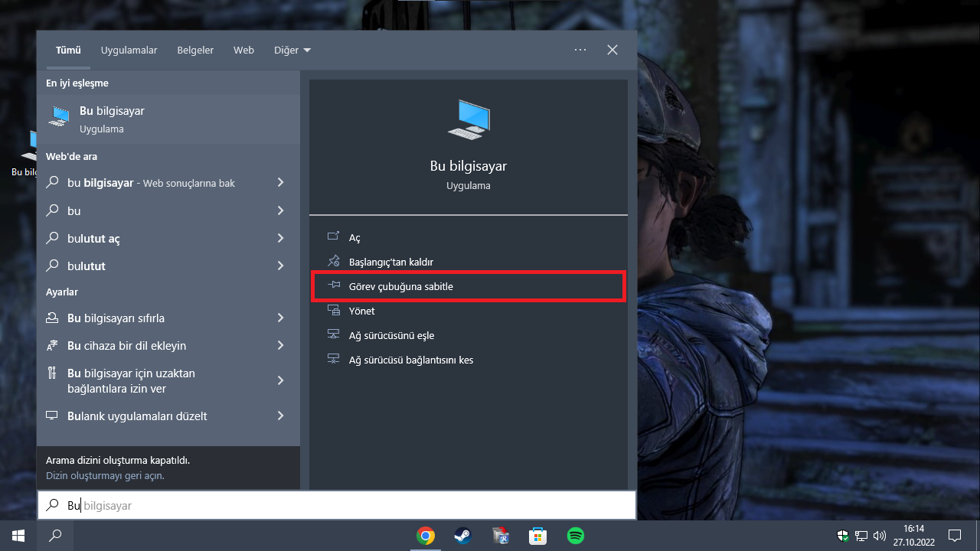Open the Microsoft Store taskbar icon
This screenshot has height=551, width=980.
pos(537,536)
